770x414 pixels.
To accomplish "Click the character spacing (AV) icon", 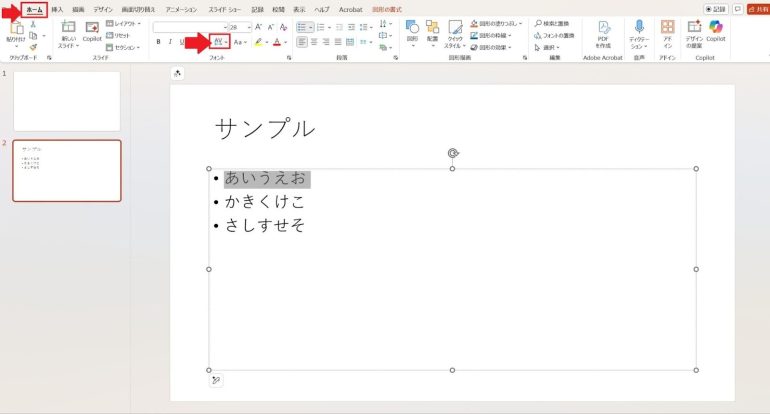I will [x=218, y=42].
